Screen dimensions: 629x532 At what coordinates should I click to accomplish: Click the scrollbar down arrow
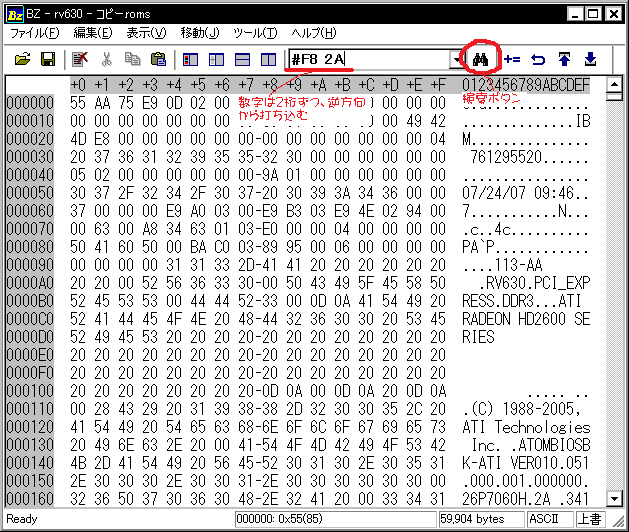click(614, 499)
